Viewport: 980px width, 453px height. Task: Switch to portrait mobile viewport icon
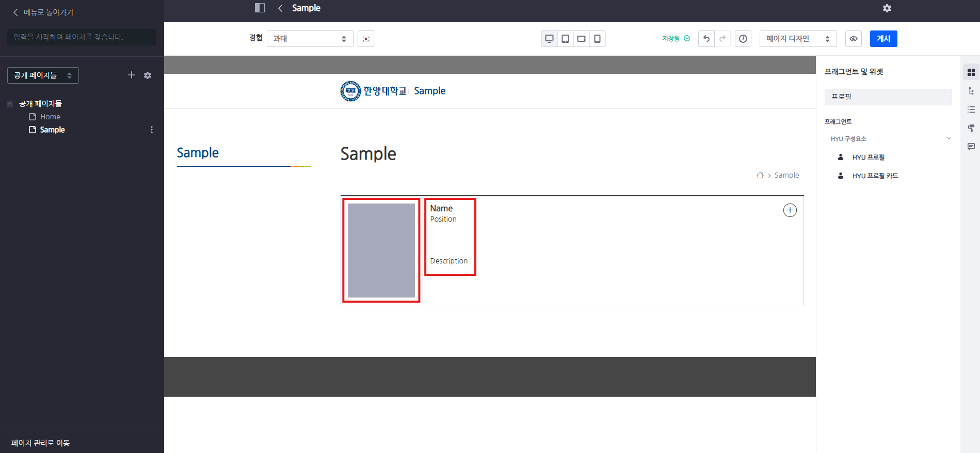tap(597, 39)
